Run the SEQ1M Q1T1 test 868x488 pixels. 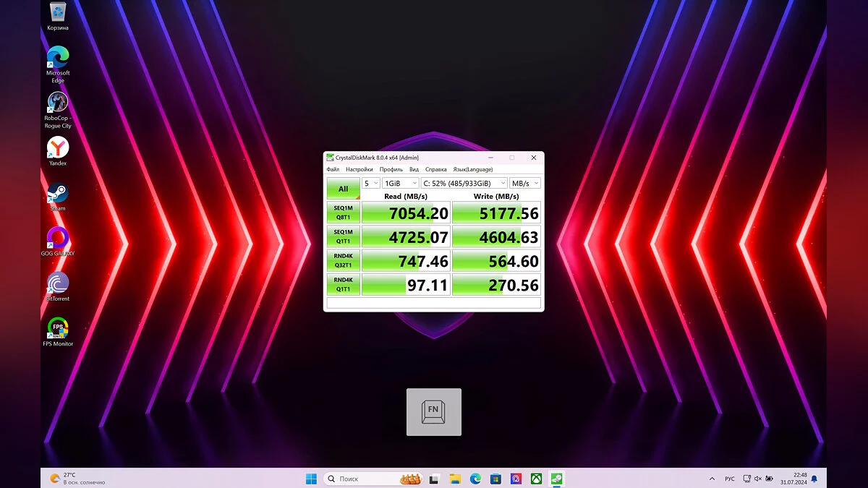tap(343, 236)
